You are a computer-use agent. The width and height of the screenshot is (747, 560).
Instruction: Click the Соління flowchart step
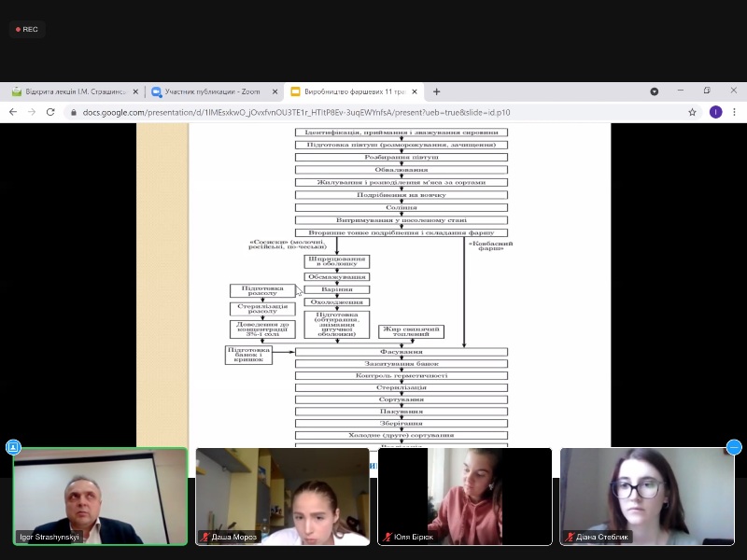coord(402,207)
